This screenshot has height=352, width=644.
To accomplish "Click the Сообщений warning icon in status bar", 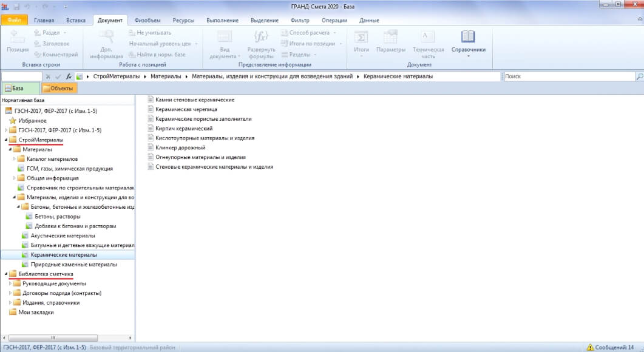I will (590, 348).
